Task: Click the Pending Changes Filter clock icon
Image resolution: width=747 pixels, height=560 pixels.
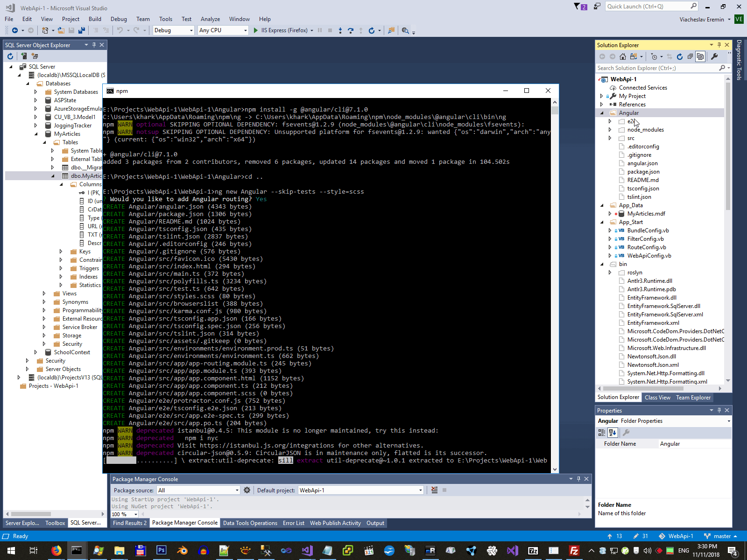Action: tap(654, 56)
